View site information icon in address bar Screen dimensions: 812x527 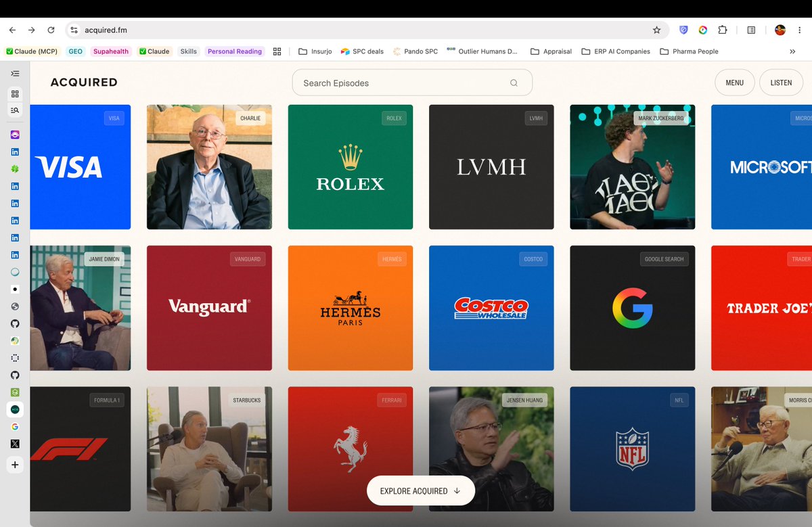coord(74,30)
